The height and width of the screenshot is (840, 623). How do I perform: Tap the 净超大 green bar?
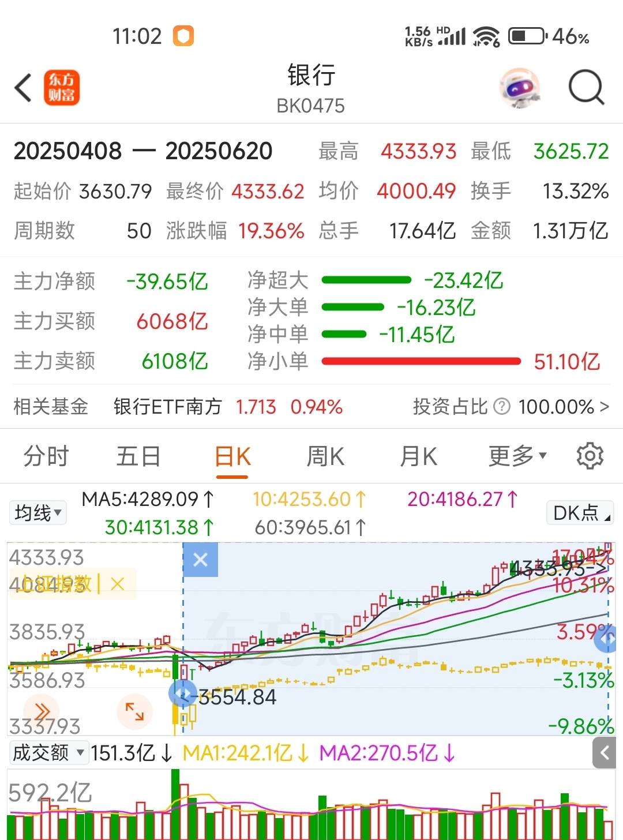[x=366, y=280]
